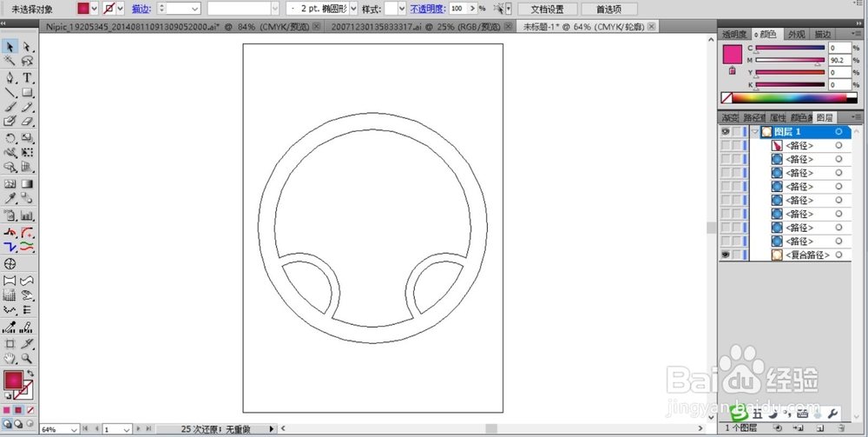Open 样式 style dropdown
The width and height of the screenshot is (868, 437).
[402, 9]
